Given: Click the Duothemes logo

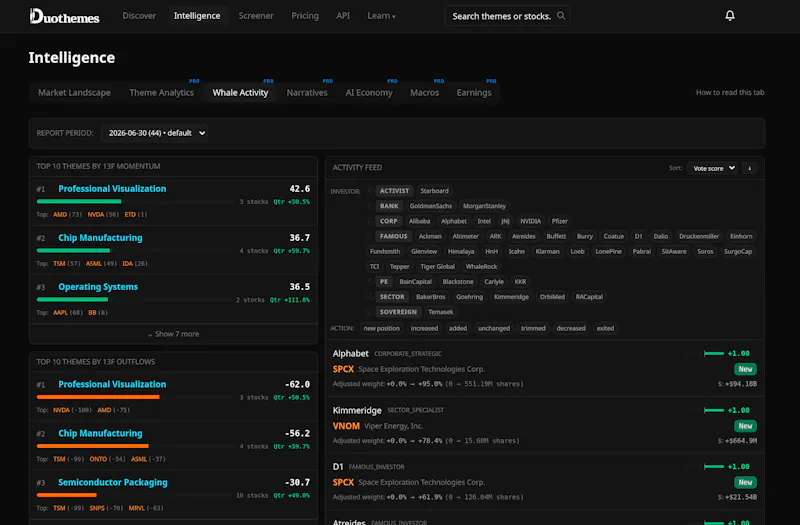Looking at the screenshot, I should point(64,16).
